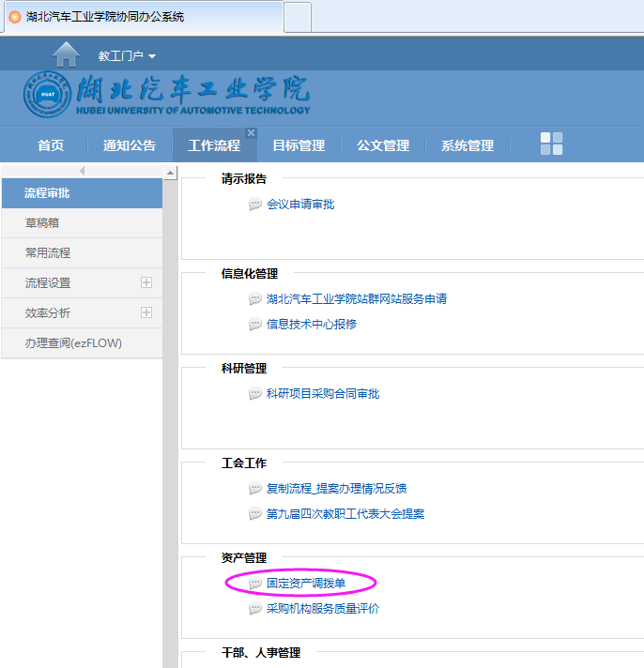Click the bubble icon beside 科研项目采购合同审批
This screenshot has width=644, height=668.
click(x=254, y=394)
